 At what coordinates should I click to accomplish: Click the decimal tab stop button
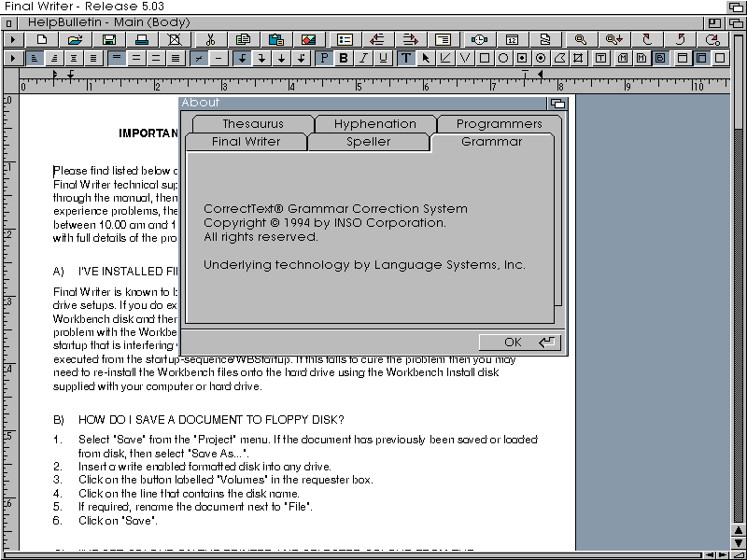(x=301, y=58)
